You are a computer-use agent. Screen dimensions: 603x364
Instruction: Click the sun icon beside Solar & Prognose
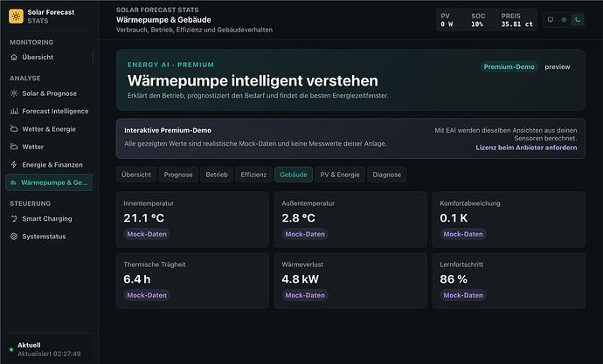tap(14, 93)
